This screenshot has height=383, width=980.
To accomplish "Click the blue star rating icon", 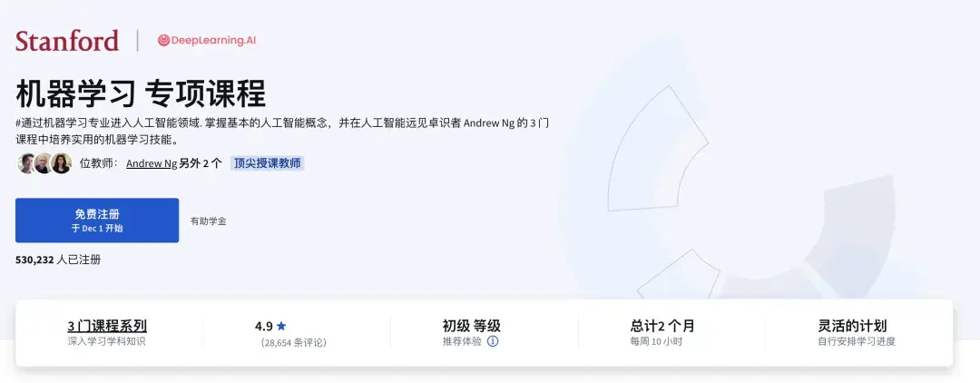I will pyautogui.click(x=281, y=326).
